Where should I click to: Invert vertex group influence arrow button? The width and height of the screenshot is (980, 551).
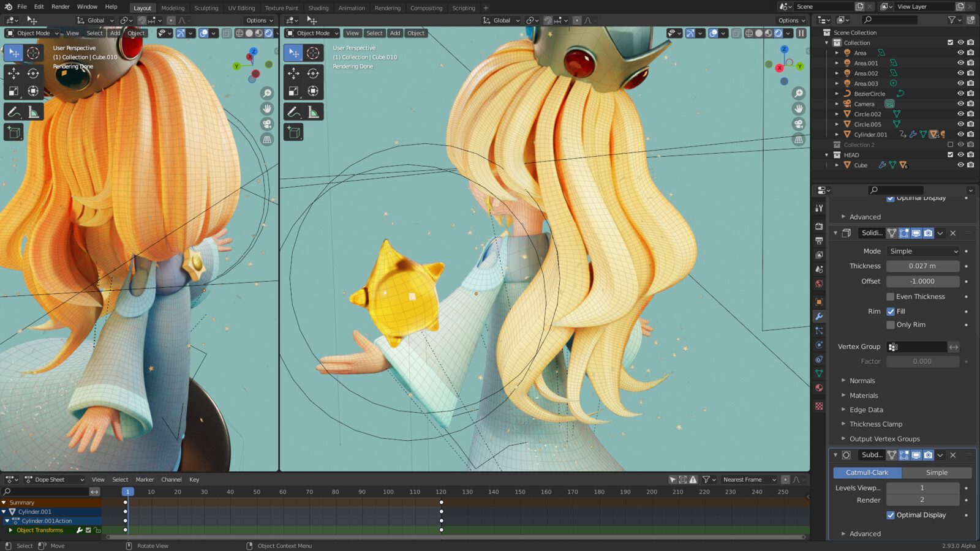tap(954, 347)
